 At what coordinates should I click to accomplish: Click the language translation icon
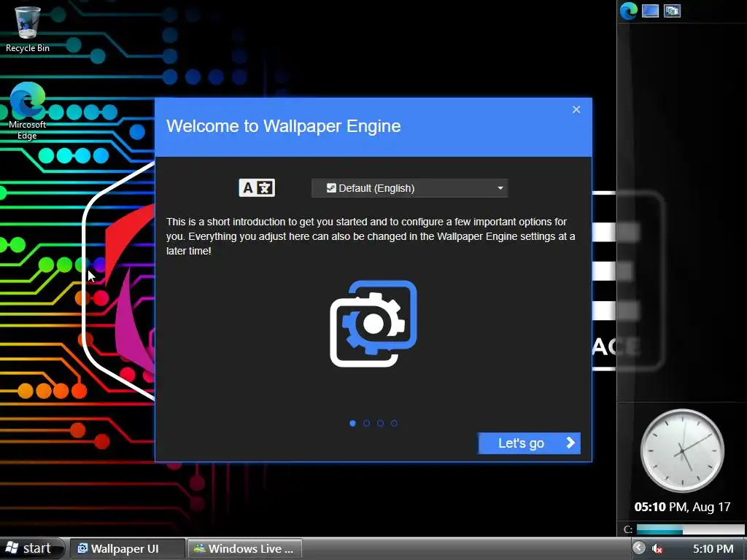tap(257, 187)
